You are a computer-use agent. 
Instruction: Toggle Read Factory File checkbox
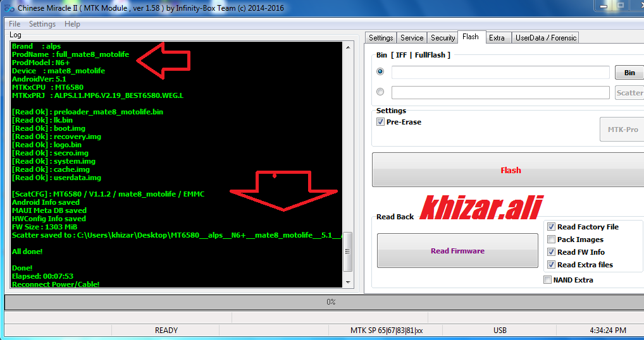tap(551, 227)
